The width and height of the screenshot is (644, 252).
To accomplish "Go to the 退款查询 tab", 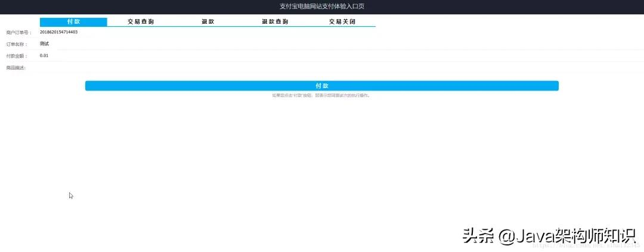I will click(x=275, y=22).
